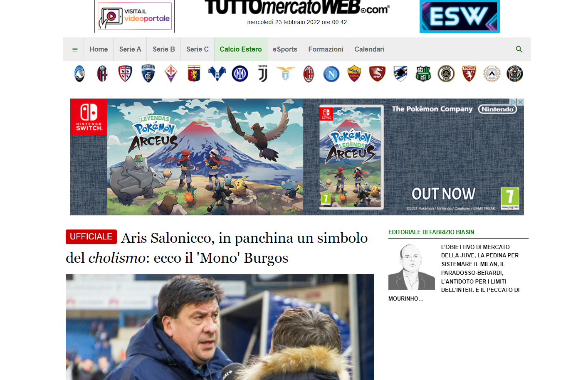Select the Lazio team crest
The height and width of the screenshot is (380, 588).
click(286, 74)
